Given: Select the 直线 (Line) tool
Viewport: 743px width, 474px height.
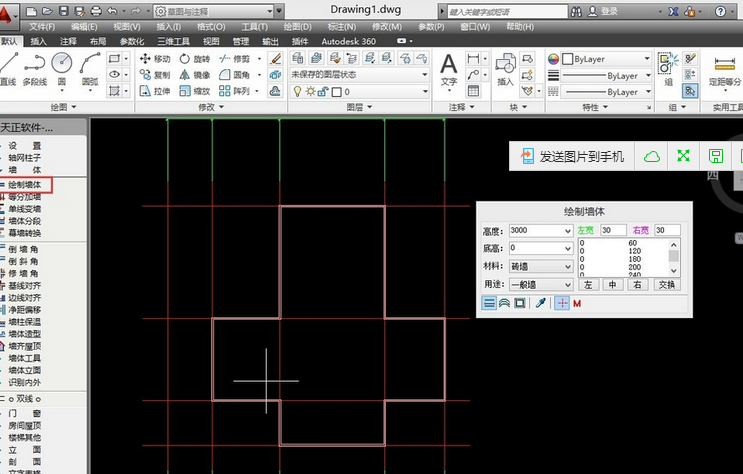Looking at the screenshot, I should point(8,69).
